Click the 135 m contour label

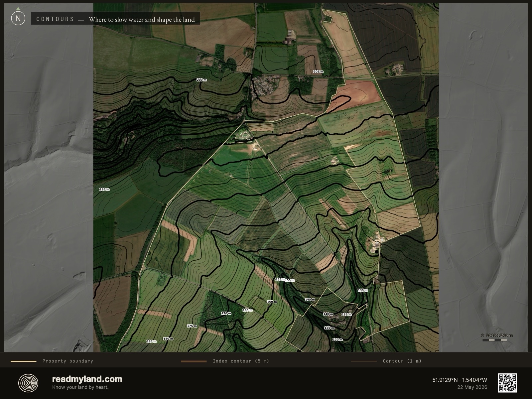[x=346, y=314]
